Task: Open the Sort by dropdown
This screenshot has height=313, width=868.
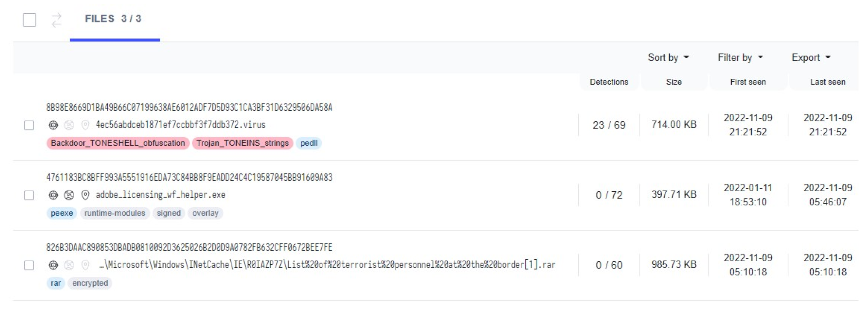Action: pyautogui.click(x=668, y=57)
